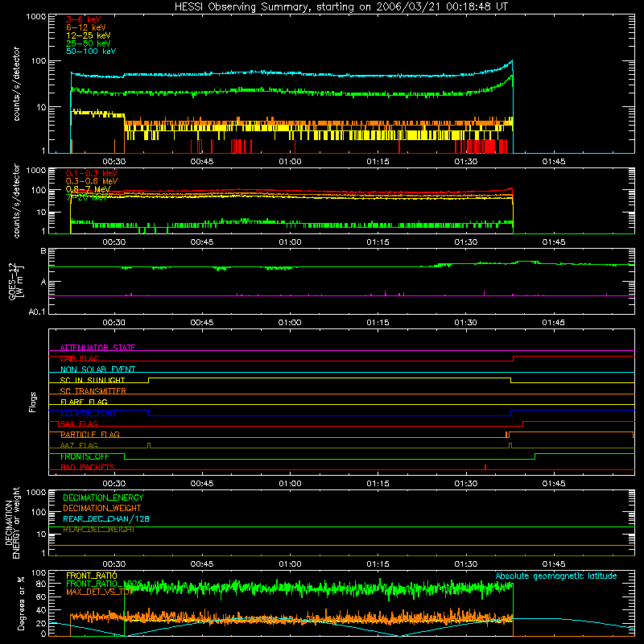The image size is (644, 644).
Task: Click the A0.1 tick label on GOES axis
Action: click(x=36, y=312)
